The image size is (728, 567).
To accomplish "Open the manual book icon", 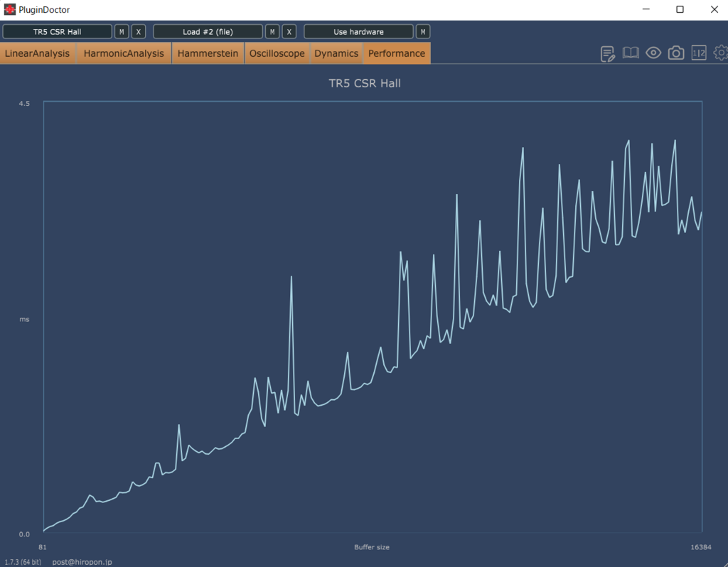I will click(631, 53).
